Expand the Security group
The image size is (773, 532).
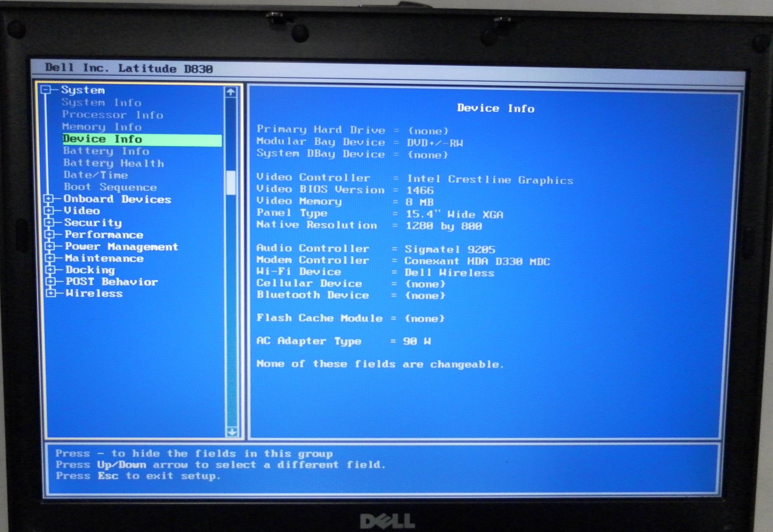pyautogui.click(x=49, y=222)
